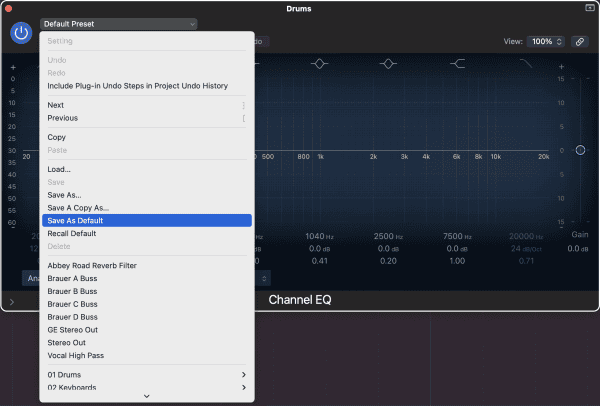Click the Gain 0.0 dB output value
Viewport: 600px width, 406px height.
point(578,249)
